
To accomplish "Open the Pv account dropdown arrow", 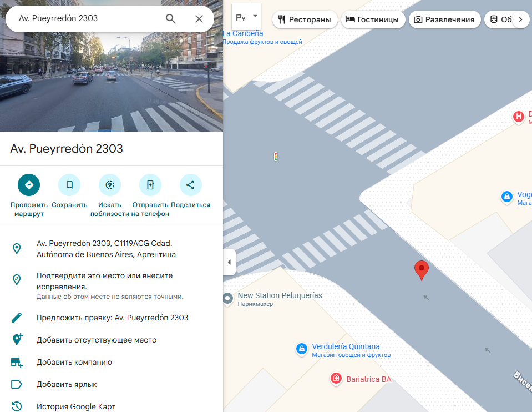I will click(255, 16).
